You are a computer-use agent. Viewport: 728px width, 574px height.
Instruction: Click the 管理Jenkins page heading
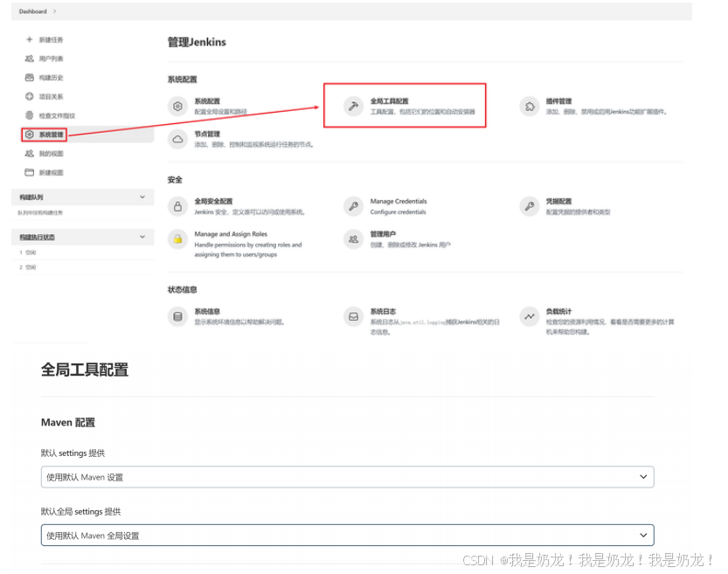point(197,42)
